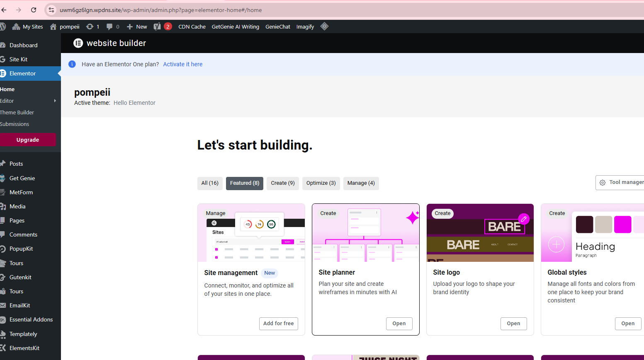Expand the Editor submenu arrow
The width and height of the screenshot is (644, 360).
coord(55,101)
